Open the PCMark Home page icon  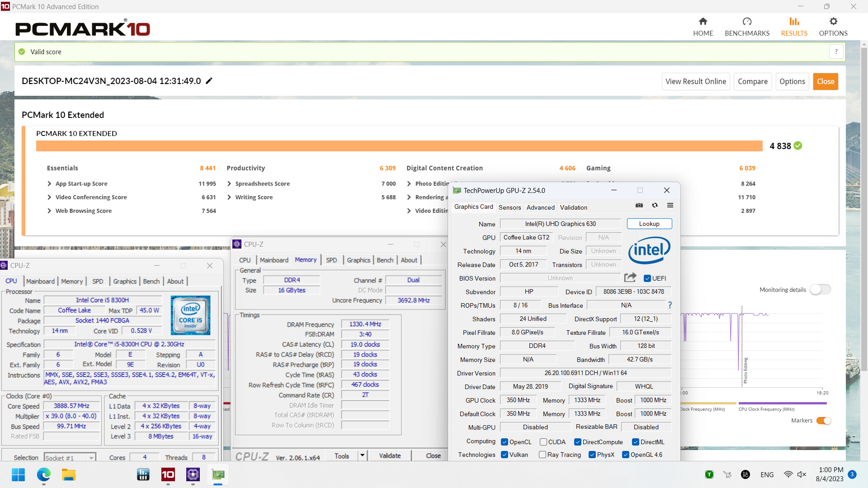point(703,21)
